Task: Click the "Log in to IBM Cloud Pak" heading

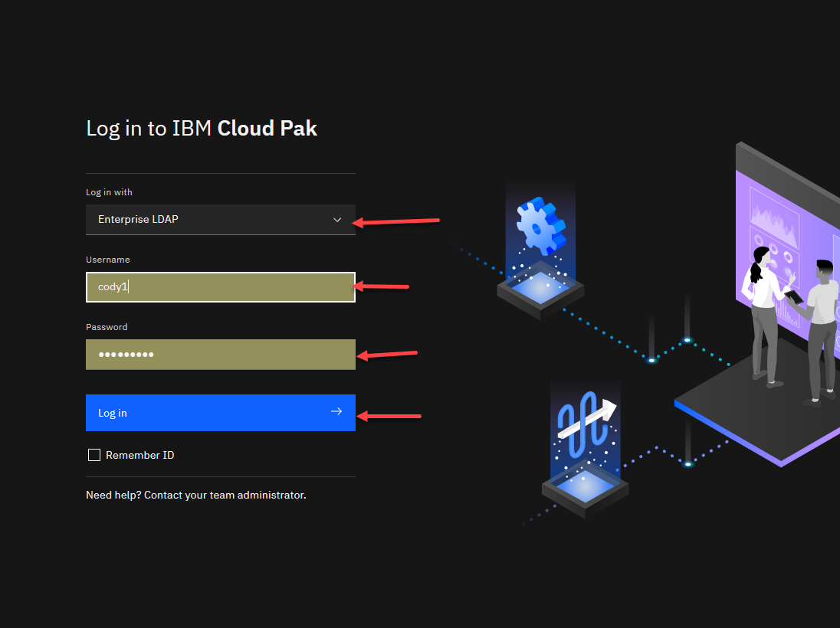Action: 202,128
